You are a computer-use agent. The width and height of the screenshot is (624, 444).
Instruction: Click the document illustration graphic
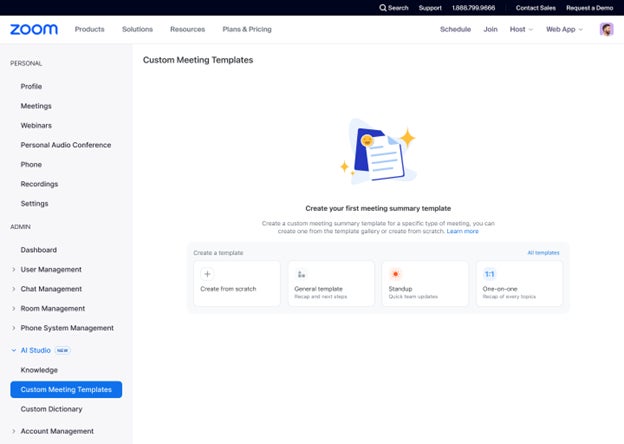[x=377, y=153]
